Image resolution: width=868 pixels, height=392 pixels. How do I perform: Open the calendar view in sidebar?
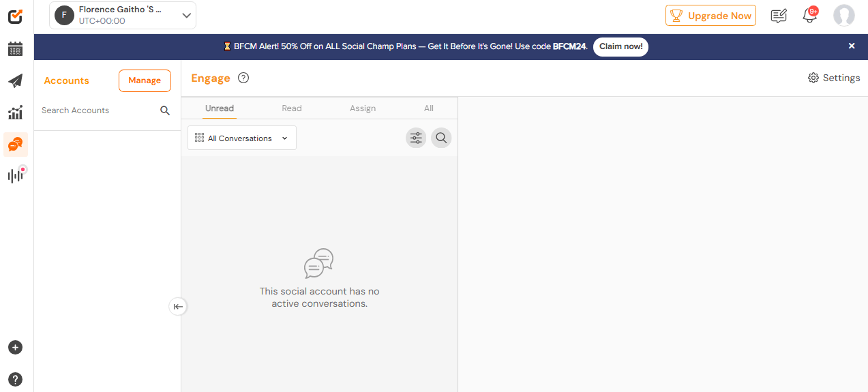[x=15, y=49]
